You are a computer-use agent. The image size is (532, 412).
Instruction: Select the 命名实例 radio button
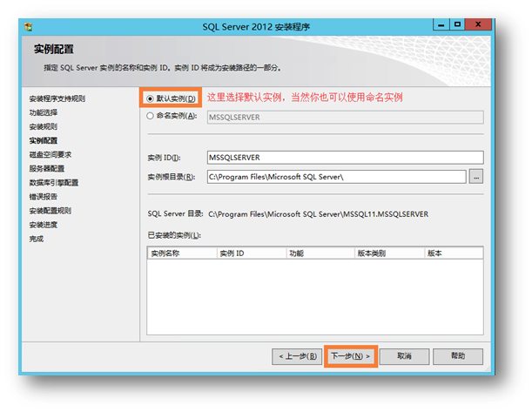click(x=152, y=115)
